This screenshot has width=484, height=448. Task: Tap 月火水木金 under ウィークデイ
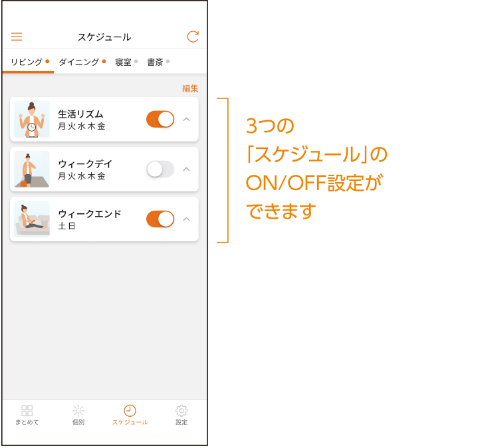[82, 176]
